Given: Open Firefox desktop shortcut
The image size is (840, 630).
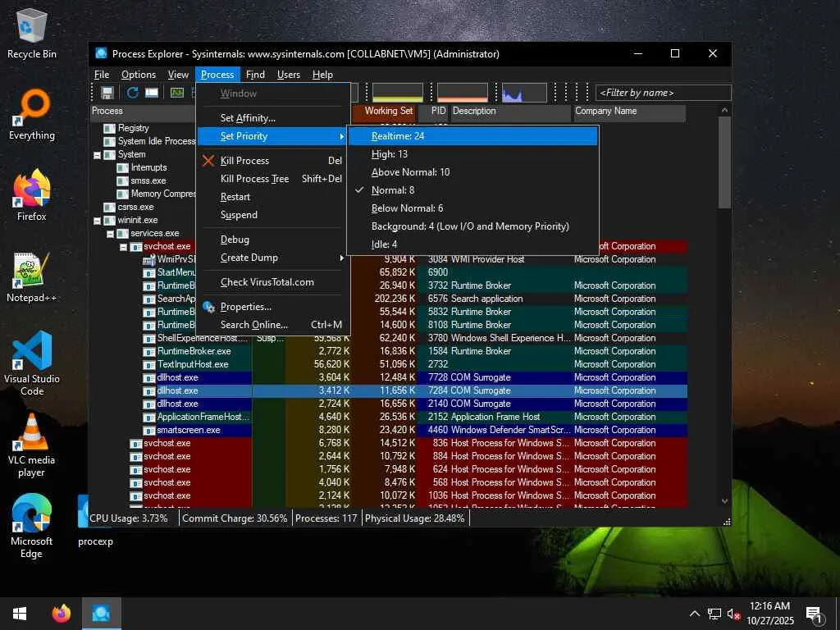Looking at the screenshot, I should pyautogui.click(x=32, y=195).
